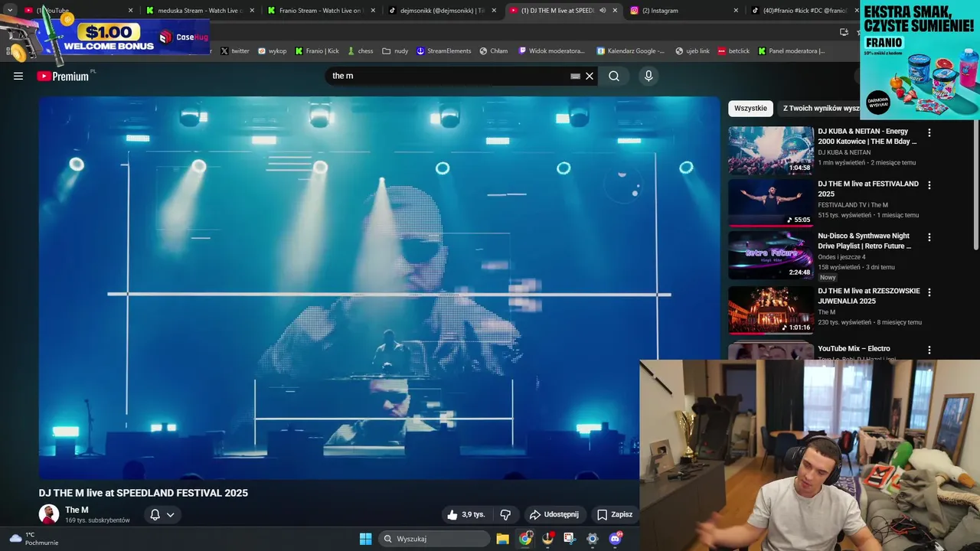Open the Kalendarz Google bookmark

[632, 51]
